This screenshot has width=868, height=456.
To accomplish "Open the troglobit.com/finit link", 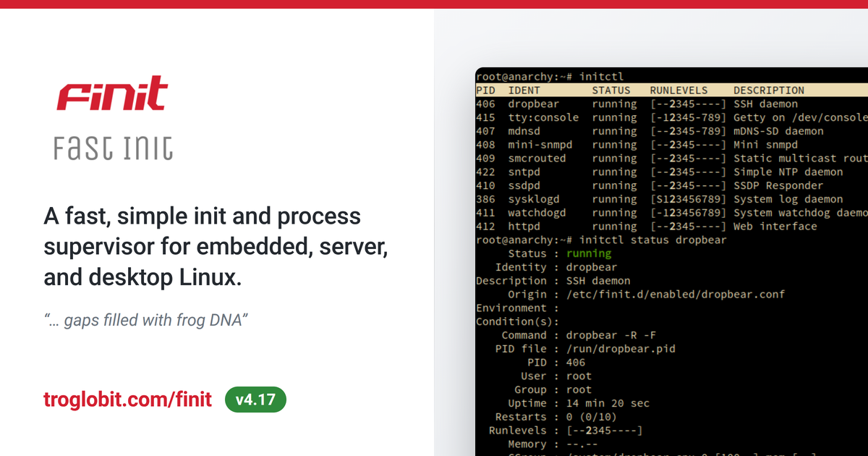I will point(128,400).
